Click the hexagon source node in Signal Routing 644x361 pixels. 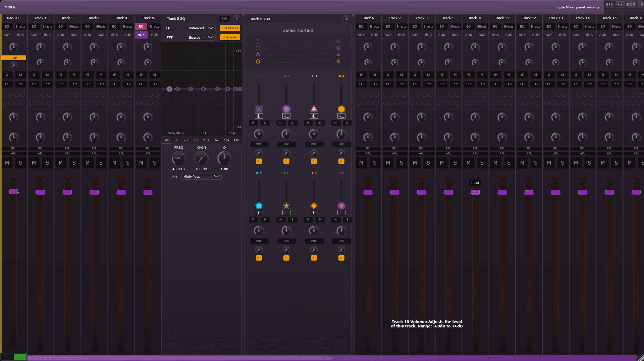(x=258, y=61)
